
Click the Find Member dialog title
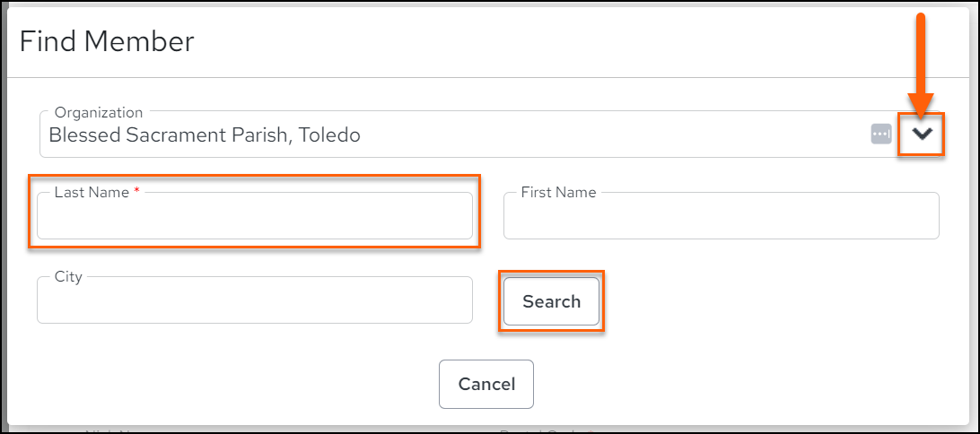coord(107,41)
